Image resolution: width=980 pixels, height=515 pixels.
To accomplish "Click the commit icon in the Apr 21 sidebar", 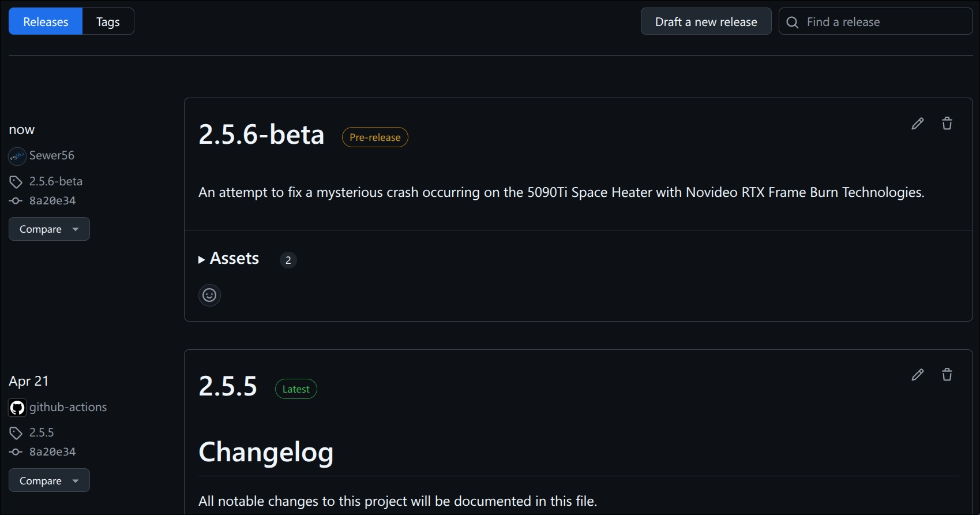I will (16, 452).
